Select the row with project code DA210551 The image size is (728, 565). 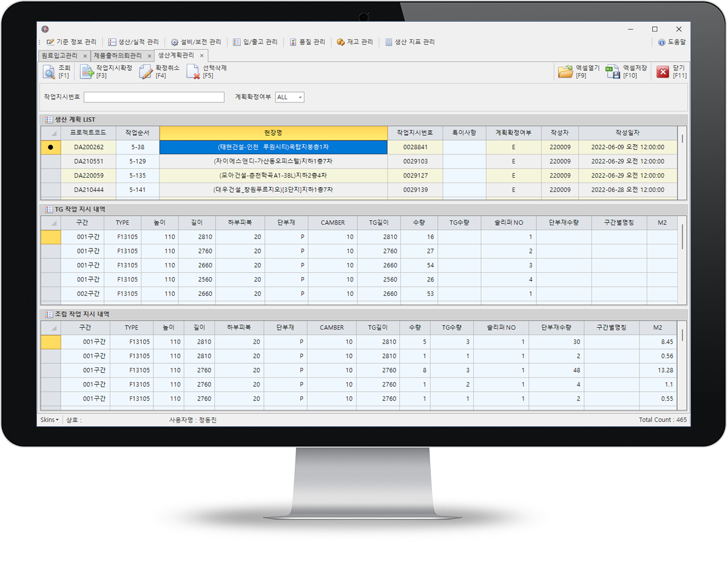pyautogui.click(x=89, y=161)
